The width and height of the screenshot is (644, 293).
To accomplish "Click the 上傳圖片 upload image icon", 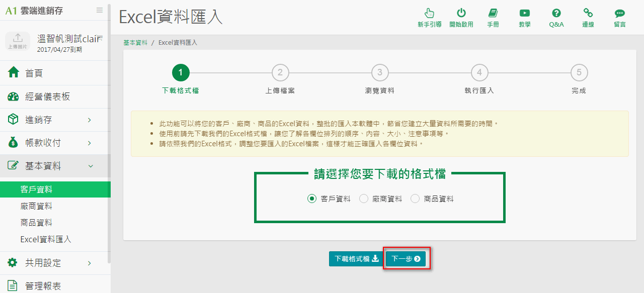I will pos(18,41).
